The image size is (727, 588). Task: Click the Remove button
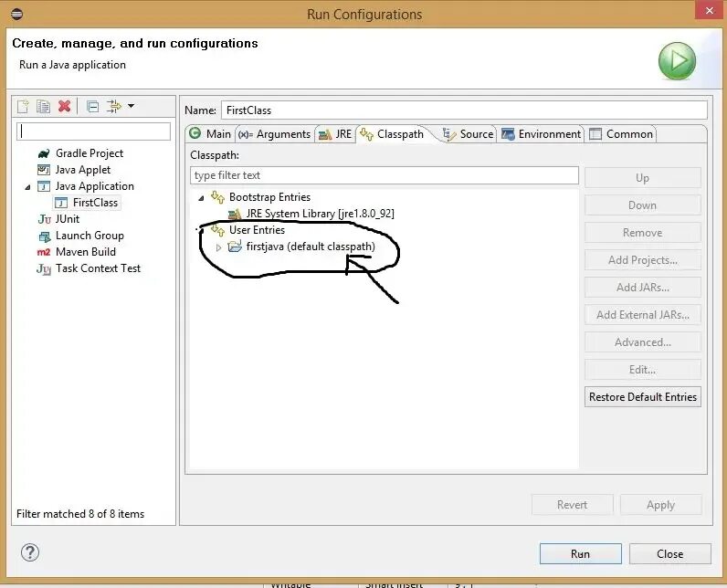(x=643, y=233)
